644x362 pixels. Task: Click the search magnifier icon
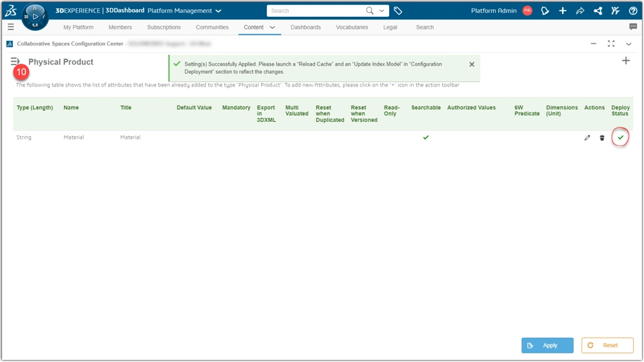pos(370,11)
